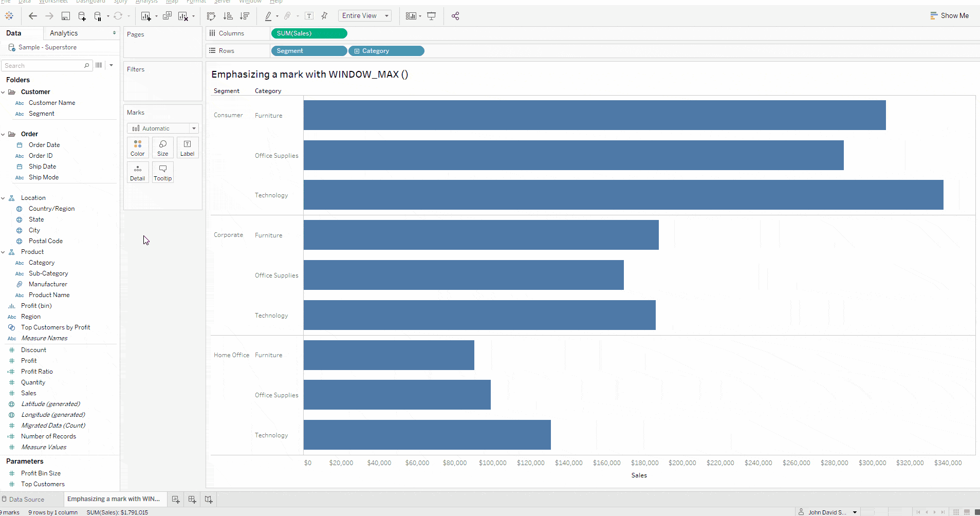Collapse the Location hierarchy
Viewport: 980px width, 516px height.
3,198
